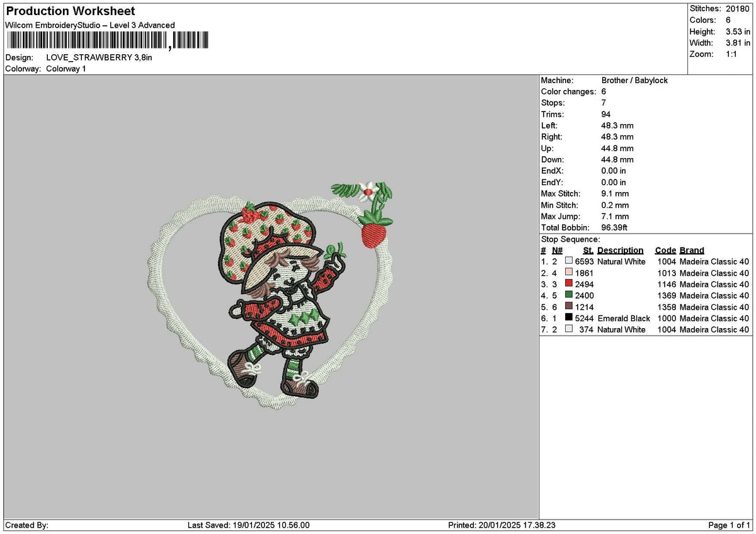Click thread code '1000'
This screenshot has height=534, width=756.
(667, 318)
